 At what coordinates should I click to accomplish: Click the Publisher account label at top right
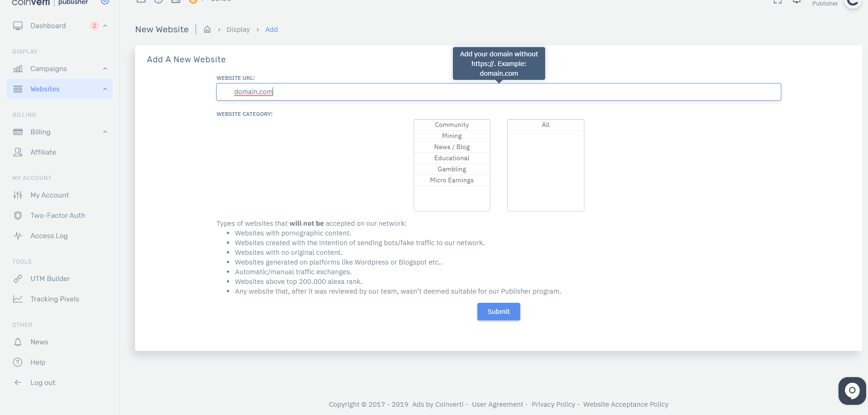coord(825,3)
